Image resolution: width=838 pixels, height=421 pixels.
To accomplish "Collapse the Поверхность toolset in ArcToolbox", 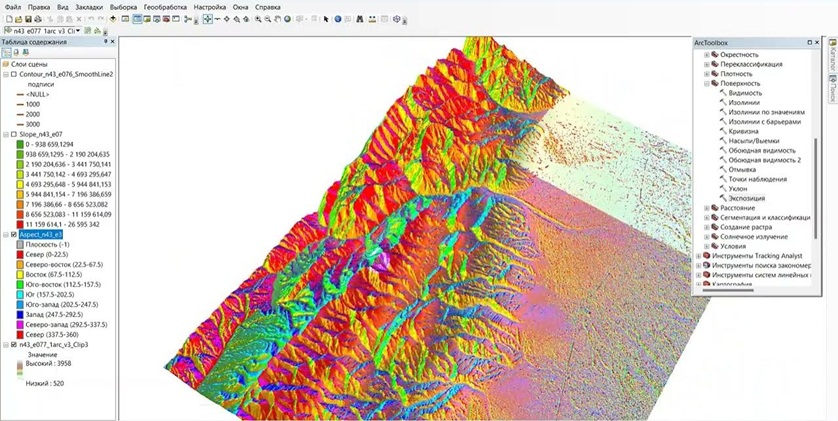I will (707, 83).
